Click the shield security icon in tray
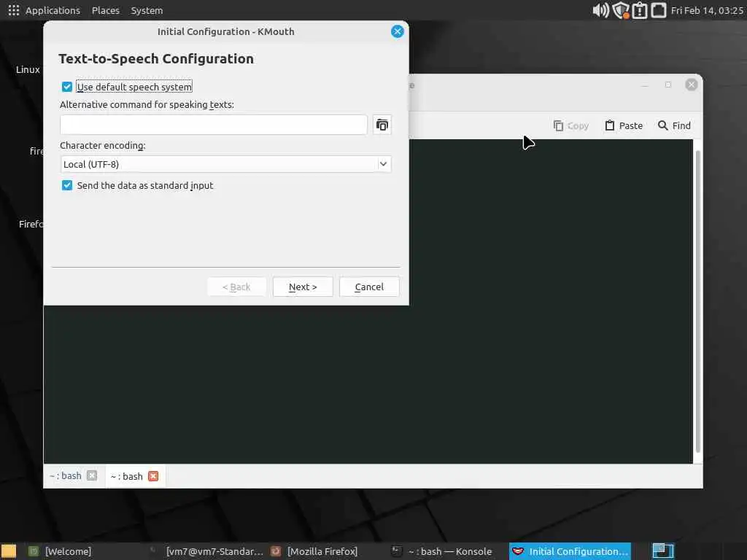 pos(621,10)
